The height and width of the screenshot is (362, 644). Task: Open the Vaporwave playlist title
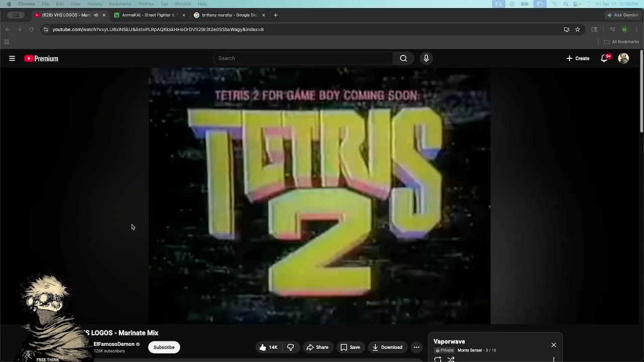(449, 342)
